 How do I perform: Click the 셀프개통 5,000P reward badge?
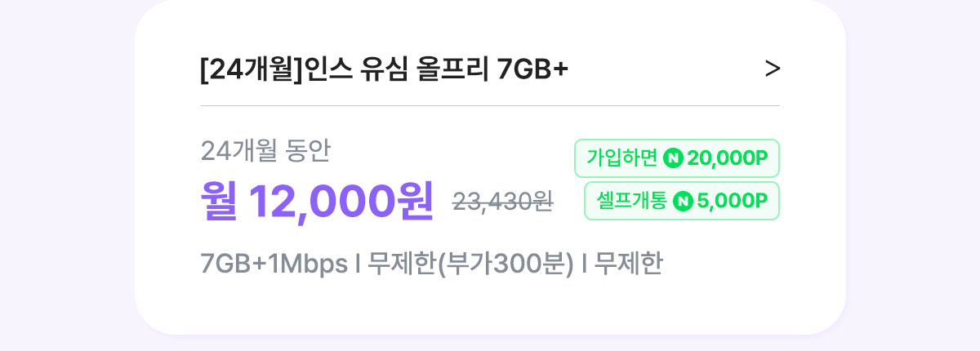tap(682, 201)
